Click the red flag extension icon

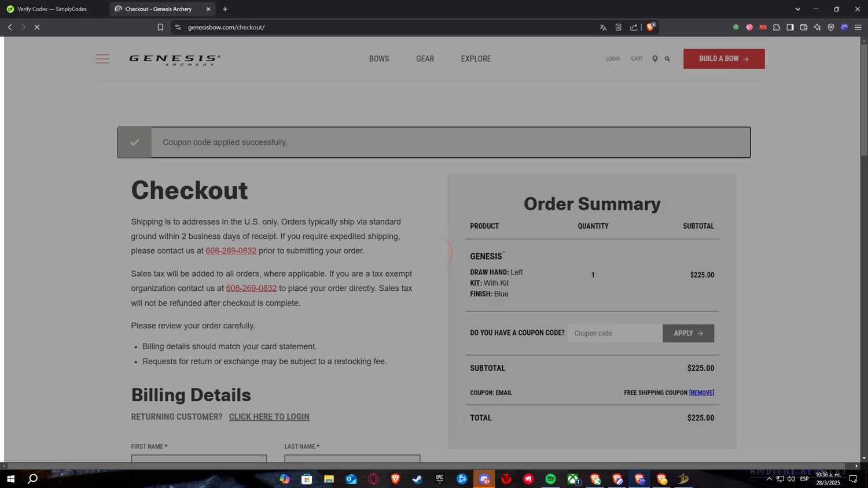tap(763, 27)
